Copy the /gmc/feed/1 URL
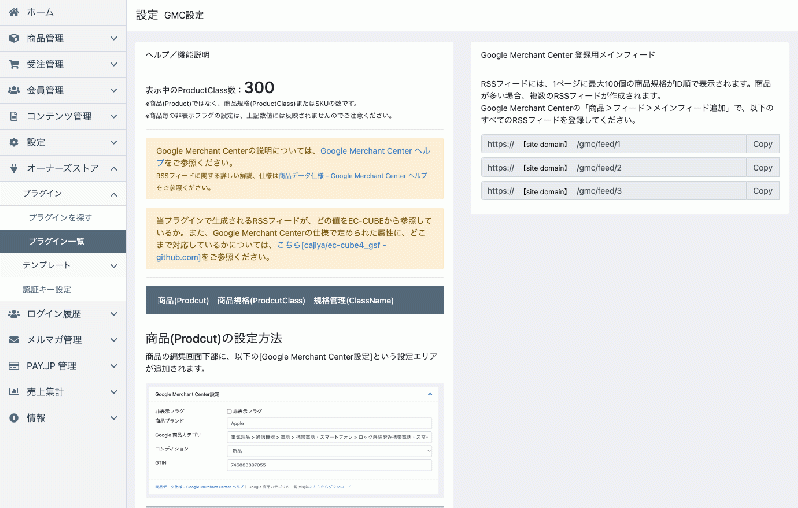Image resolution: width=798 pixels, height=508 pixels. point(762,144)
